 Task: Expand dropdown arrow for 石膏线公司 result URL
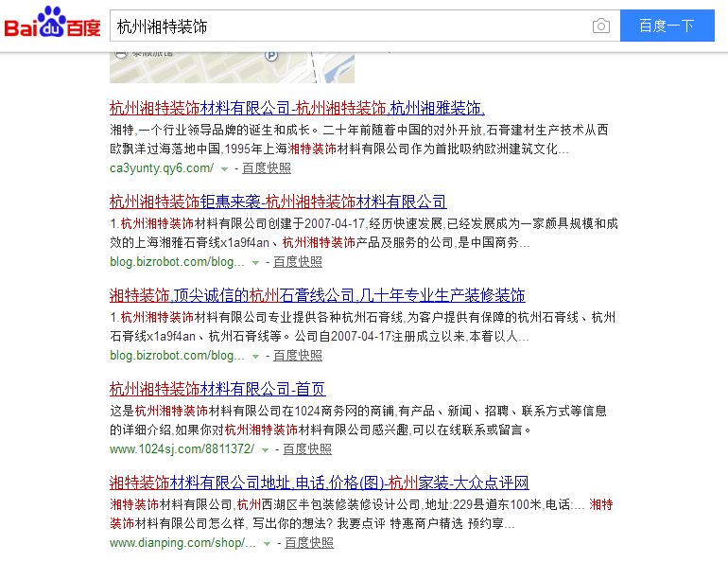tap(255, 357)
